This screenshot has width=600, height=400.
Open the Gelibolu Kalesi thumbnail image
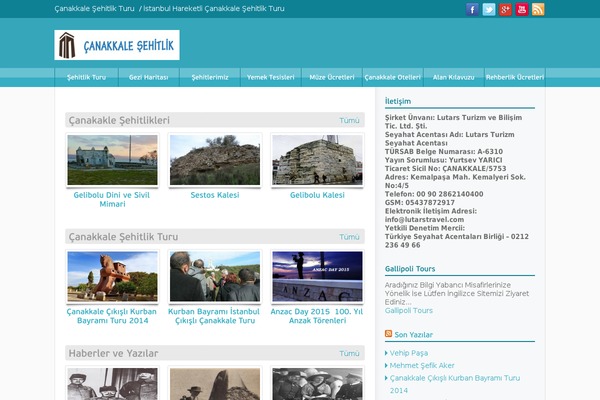317,160
